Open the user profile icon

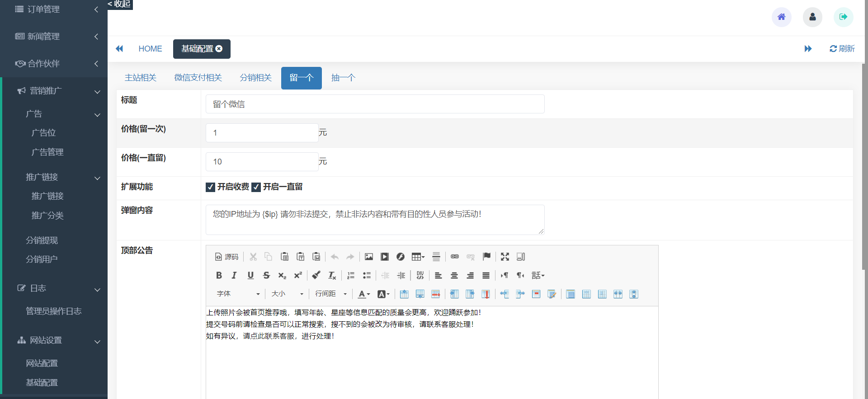(812, 17)
